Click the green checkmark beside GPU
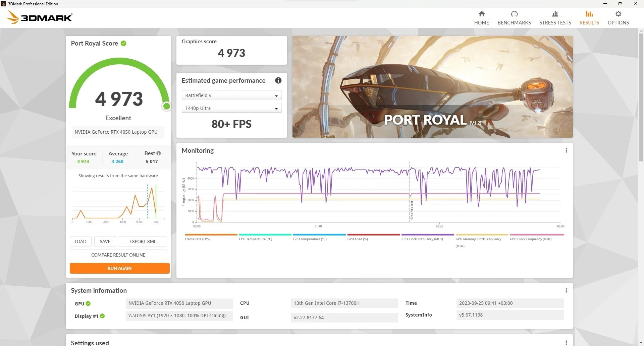Viewport: 644px width, 346px height. pos(88,303)
